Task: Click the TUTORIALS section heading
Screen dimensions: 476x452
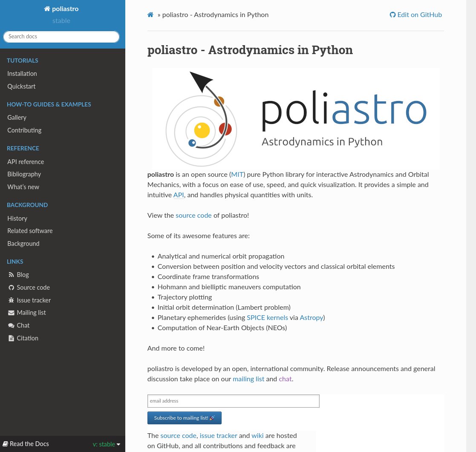Action: point(23,61)
